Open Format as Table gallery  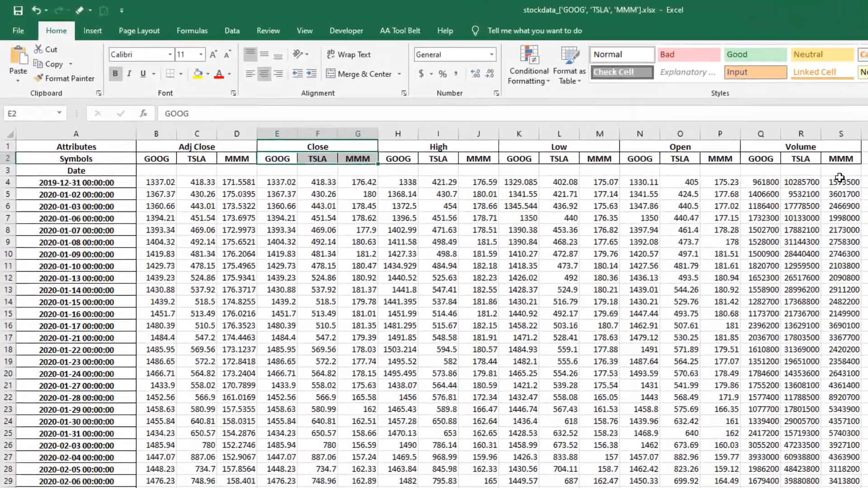click(x=569, y=65)
